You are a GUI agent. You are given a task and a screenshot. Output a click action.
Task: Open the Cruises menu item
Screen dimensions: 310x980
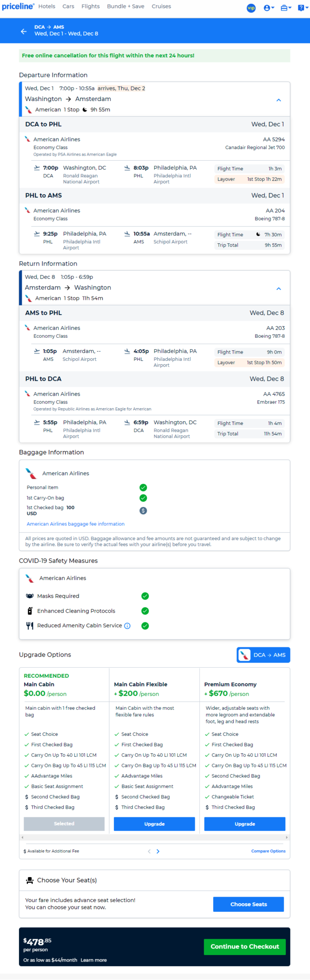click(x=161, y=6)
